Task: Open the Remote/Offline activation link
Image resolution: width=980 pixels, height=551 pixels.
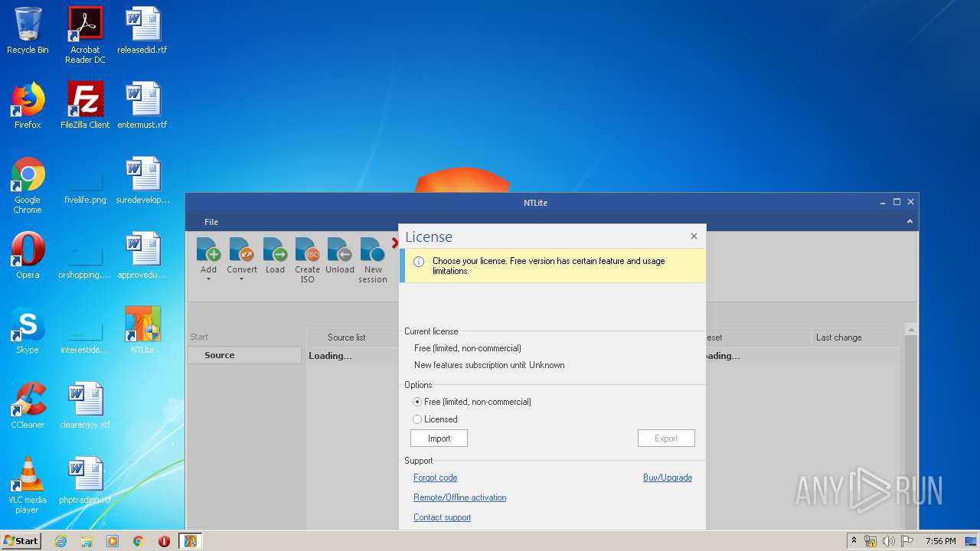Action: [460, 497]
